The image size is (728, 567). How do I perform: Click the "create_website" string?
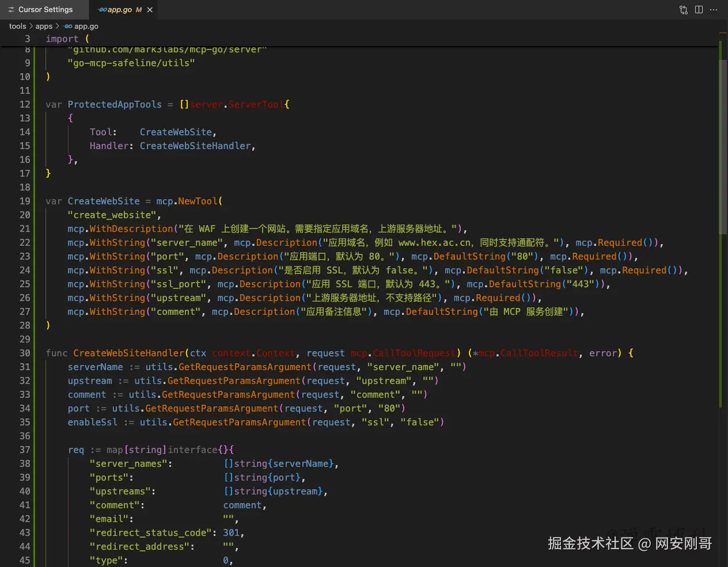112,215
